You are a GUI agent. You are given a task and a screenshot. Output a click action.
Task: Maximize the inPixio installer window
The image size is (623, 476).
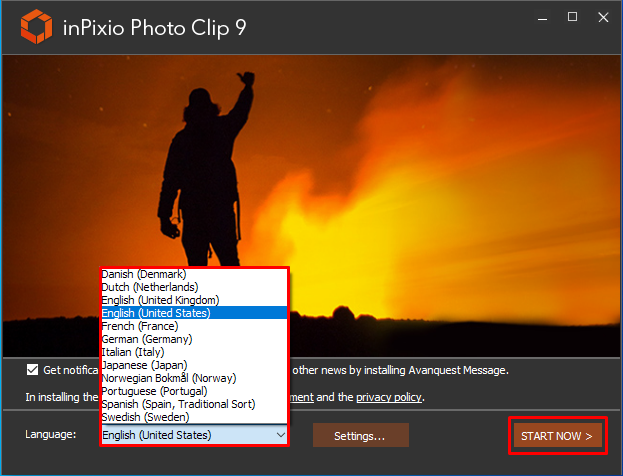coord(572,17)
